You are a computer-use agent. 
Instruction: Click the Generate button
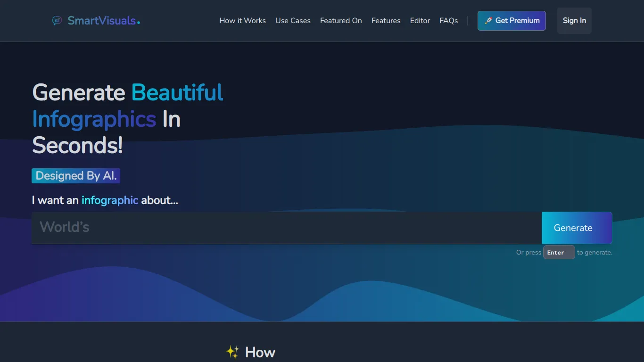coord(577,228)
